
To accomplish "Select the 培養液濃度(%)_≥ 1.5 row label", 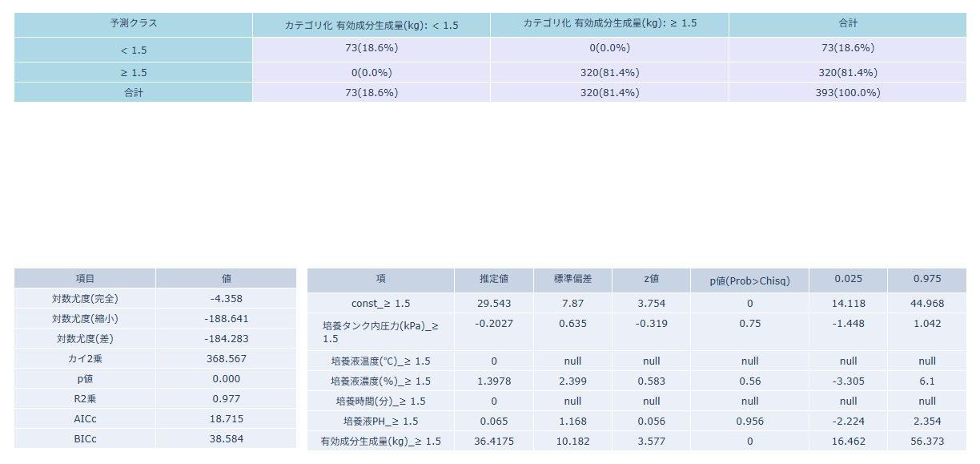I will tap(380, 381).
